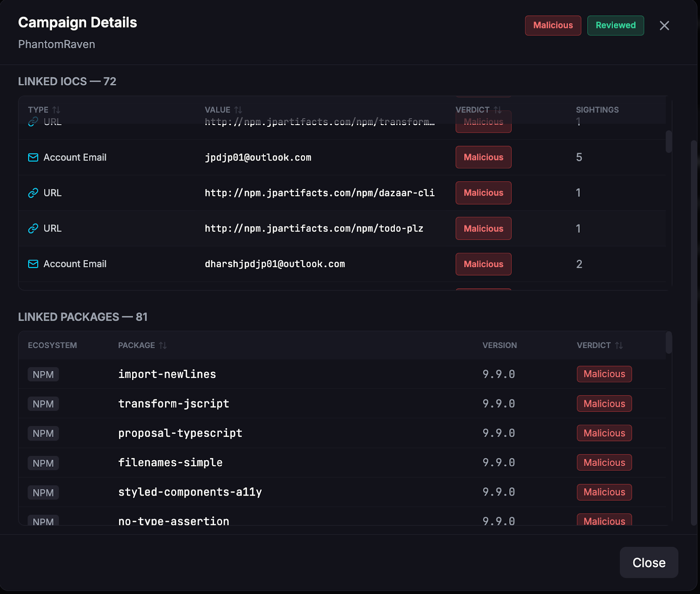This screenshot has height=594, width=700.
Task: Click LINKED PACKAGES — 81 heading
Action: pyautogui.click(x=83, y=317)
